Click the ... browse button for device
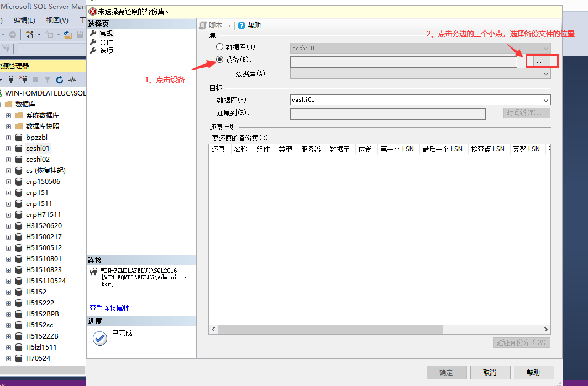 point(541,62)
